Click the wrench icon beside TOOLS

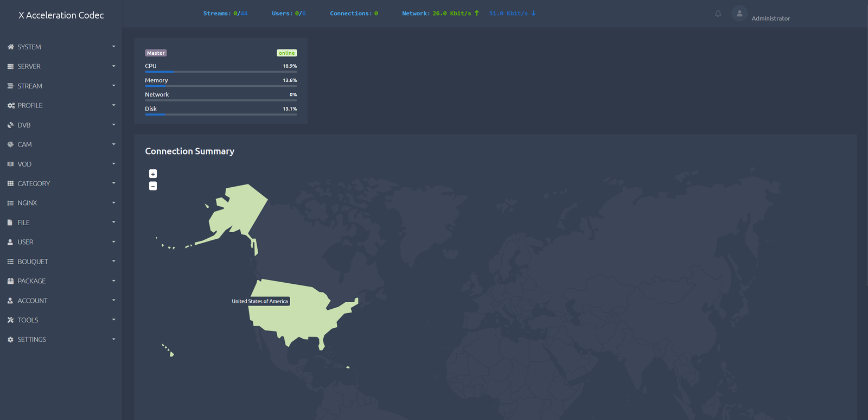10,320
